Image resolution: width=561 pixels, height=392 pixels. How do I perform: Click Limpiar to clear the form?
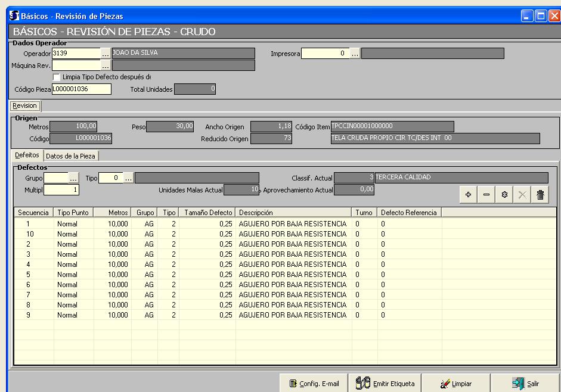click(x=455, y=384)
